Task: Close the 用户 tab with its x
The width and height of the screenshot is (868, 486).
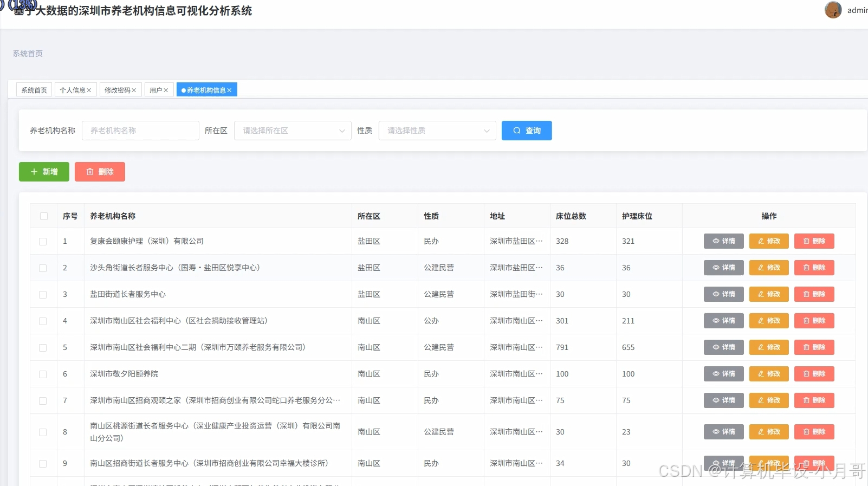Action: (x=166, y=90)
